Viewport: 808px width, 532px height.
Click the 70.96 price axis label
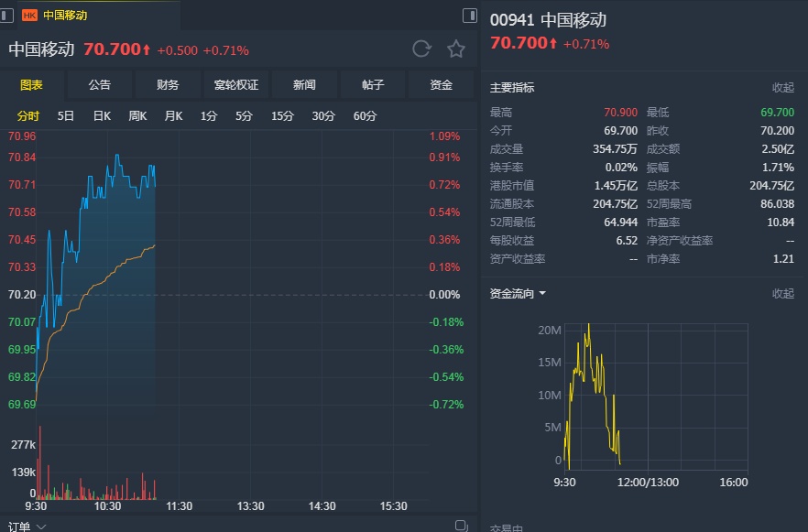[x=22, y=136]
